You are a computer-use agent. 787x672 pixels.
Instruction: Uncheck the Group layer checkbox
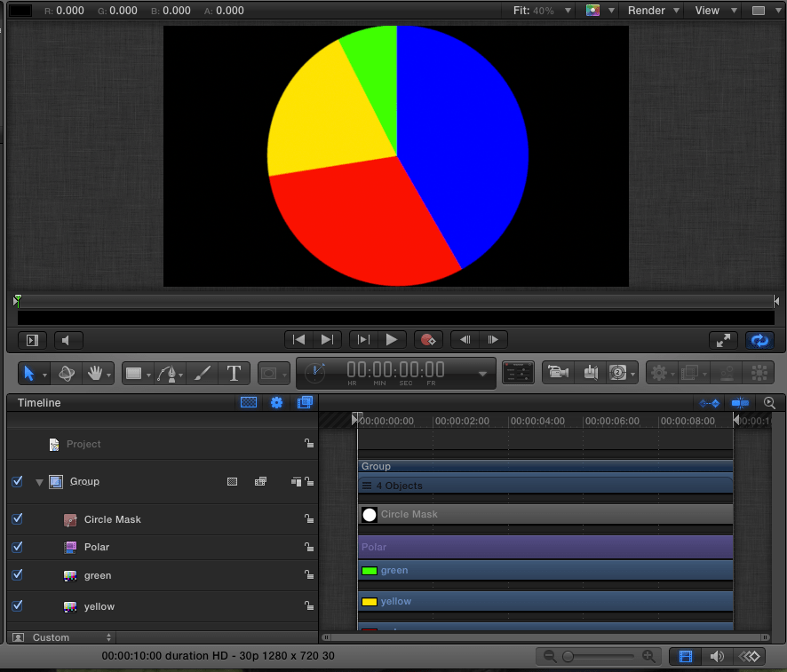tap(18, 481)
